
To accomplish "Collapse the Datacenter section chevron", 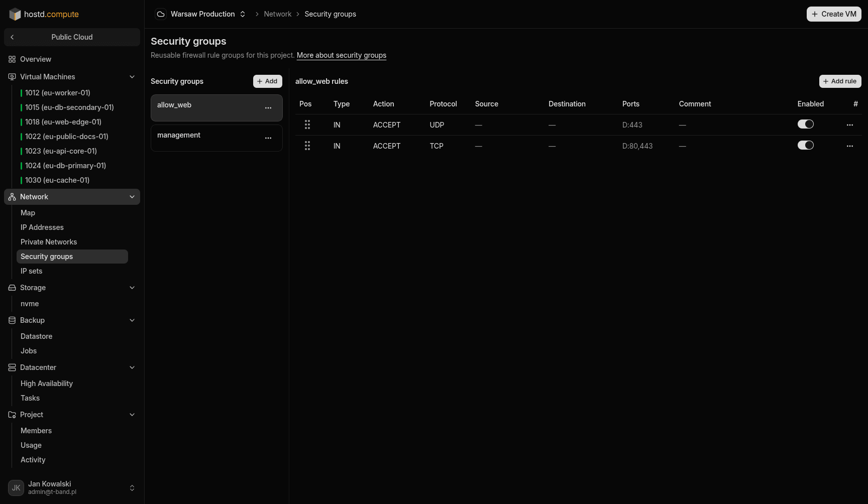I will [x=132, y=367].
